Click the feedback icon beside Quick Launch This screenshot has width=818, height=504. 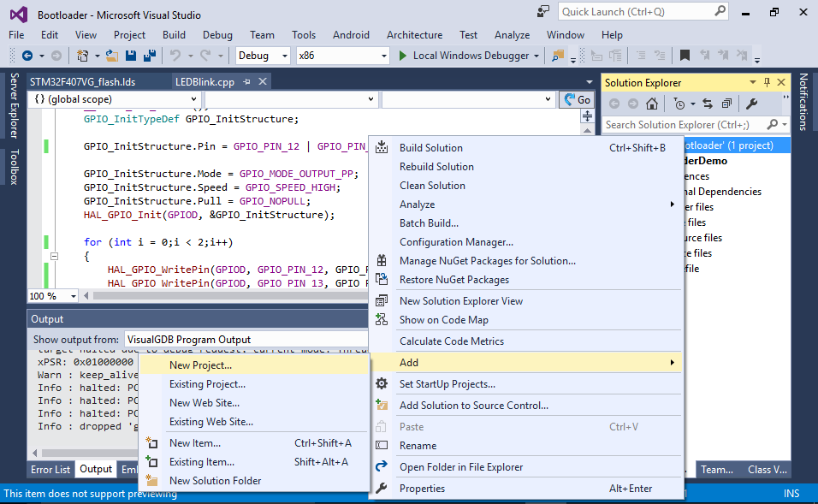[x=543, y=11]
